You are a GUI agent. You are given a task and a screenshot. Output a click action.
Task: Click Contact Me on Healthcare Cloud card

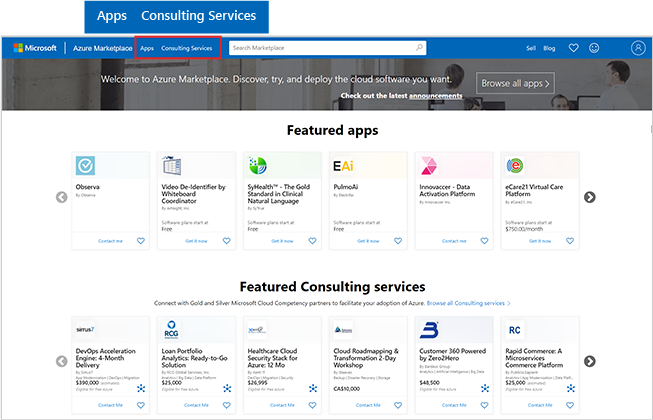click(x=282, y=405)
